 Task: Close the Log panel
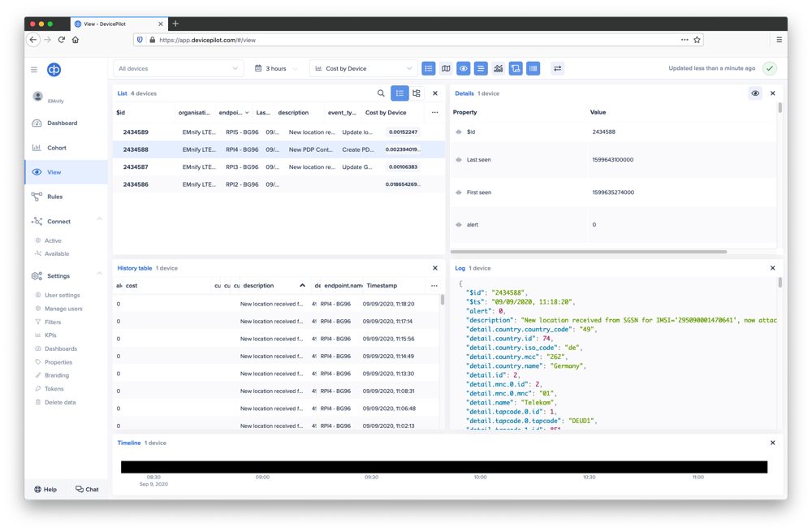[773, 268]
